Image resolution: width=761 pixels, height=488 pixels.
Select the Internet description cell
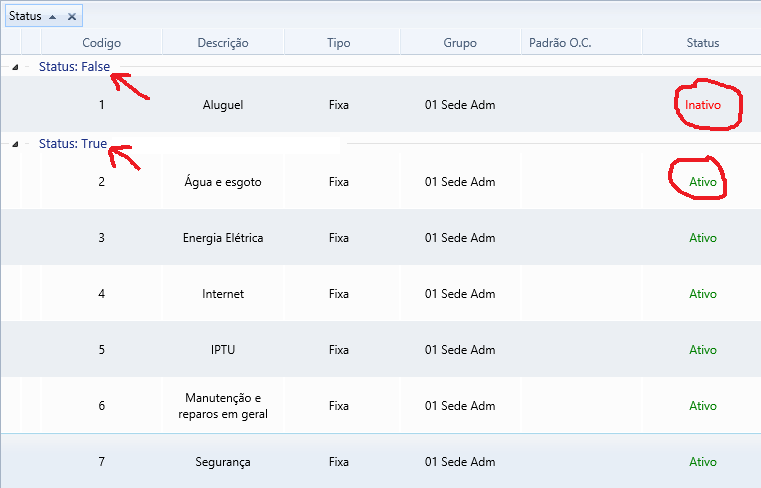click(x=223, y=294)
